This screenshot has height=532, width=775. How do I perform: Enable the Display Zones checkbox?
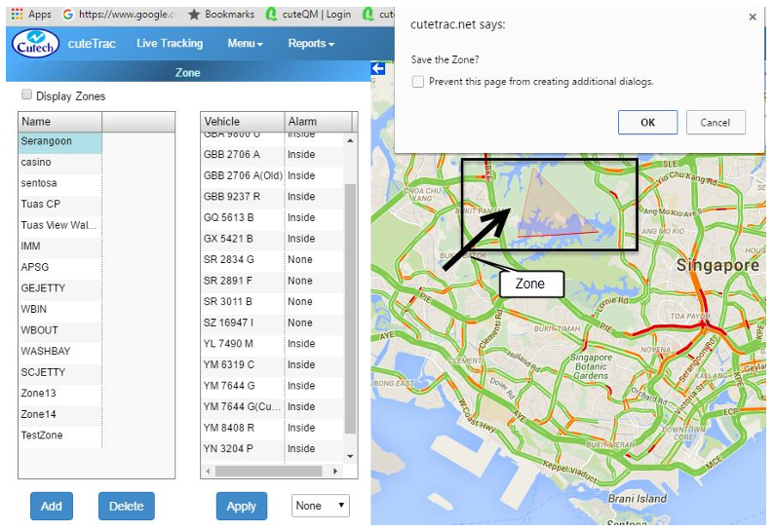[x=26, y=96]
